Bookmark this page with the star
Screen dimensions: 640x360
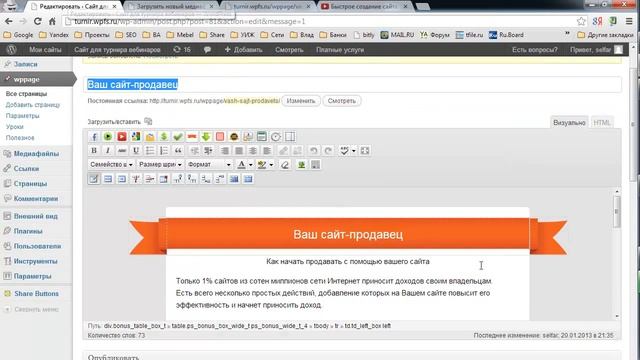[581, 21]
